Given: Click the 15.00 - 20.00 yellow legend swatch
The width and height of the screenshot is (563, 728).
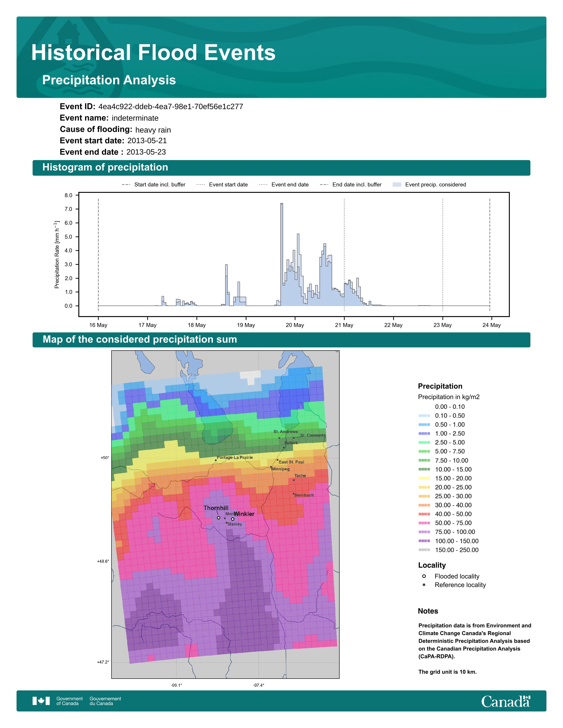Looking at the screenshot, I should 424,478.
